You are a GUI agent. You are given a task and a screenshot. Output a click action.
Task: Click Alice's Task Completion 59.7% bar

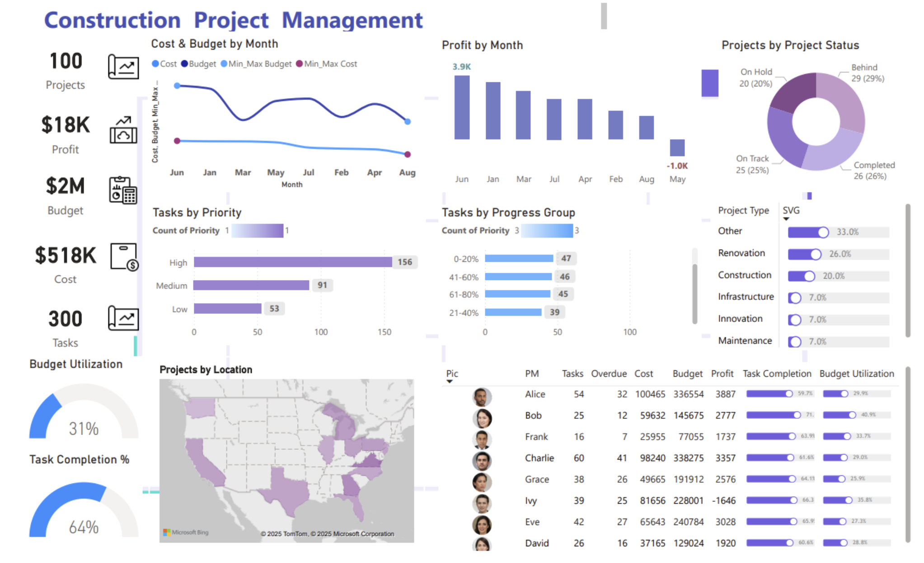780,393
